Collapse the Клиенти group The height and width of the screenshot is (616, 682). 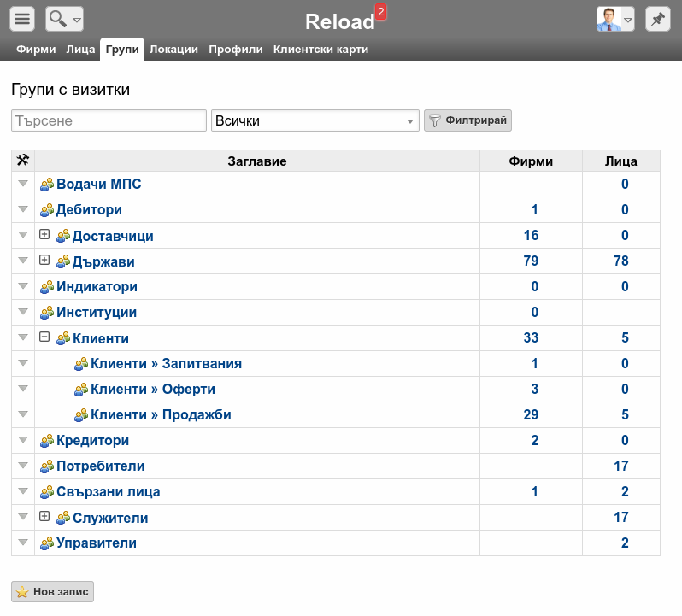point(44,337)
